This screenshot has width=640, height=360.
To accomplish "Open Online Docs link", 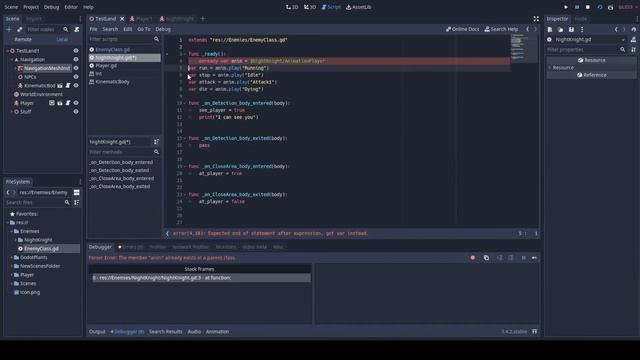I will coord(462,29).
